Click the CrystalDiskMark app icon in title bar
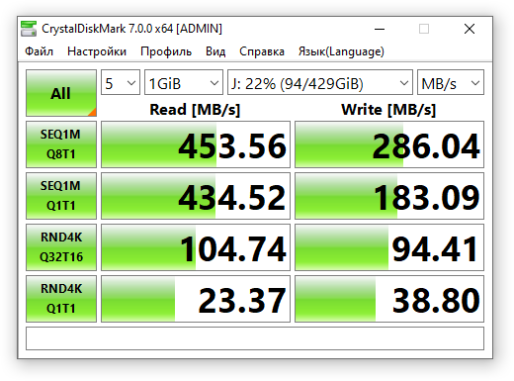The height and width of the screenshot is (381, 514). coord(28,29)
